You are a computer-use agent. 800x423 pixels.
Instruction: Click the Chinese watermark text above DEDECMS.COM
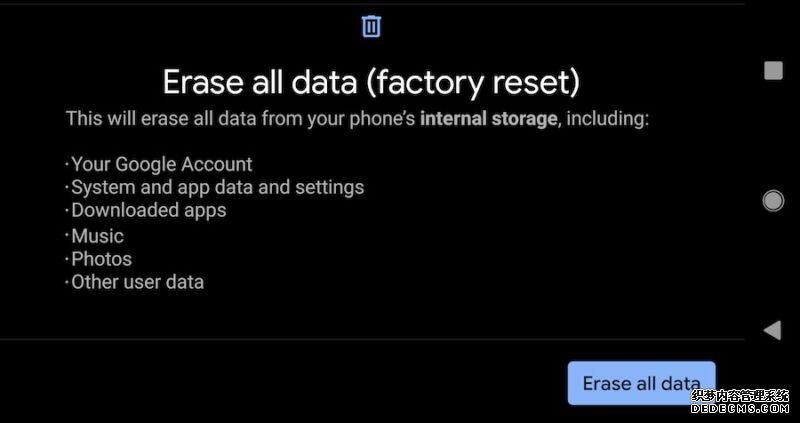pyautogui.click(x=740, y=396)
